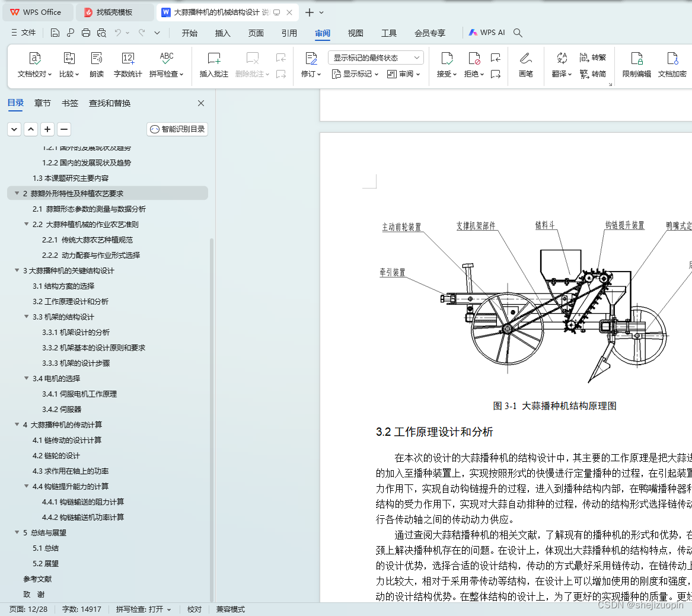Viewport: 692px width, 616px height.
Task: Click the undo arrow
Action: click(118, 33)
